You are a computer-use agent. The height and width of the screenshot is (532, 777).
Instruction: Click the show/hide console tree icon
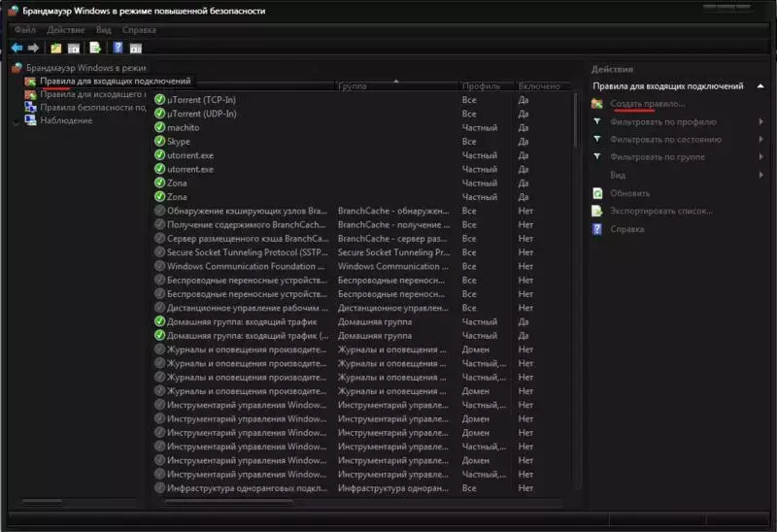coord(74,48)
